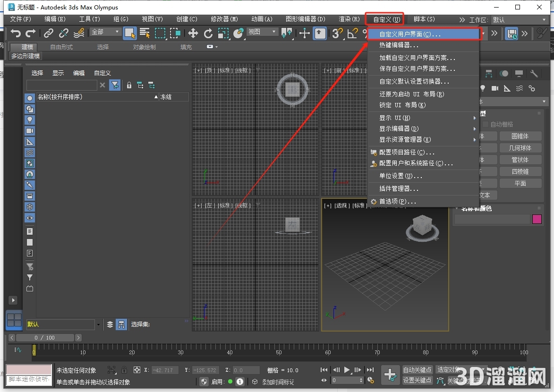Choose 热键编辑器... menu entry

423,45
